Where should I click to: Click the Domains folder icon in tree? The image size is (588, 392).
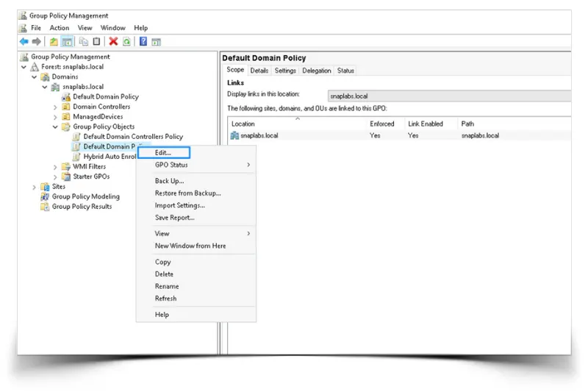click(x=45, y=77)
